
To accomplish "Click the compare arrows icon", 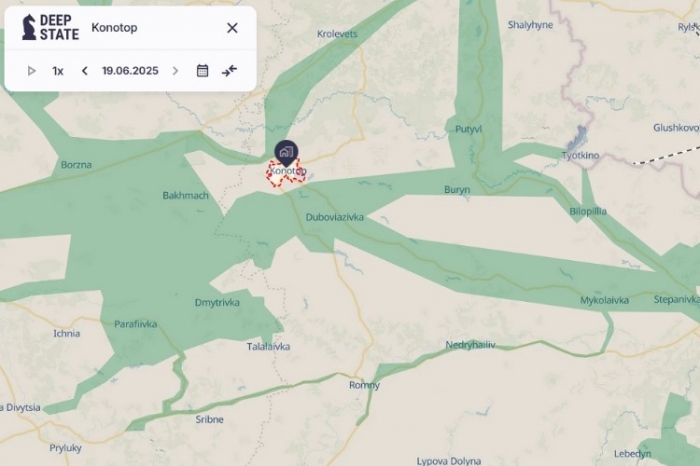I will tap(229, 71).
